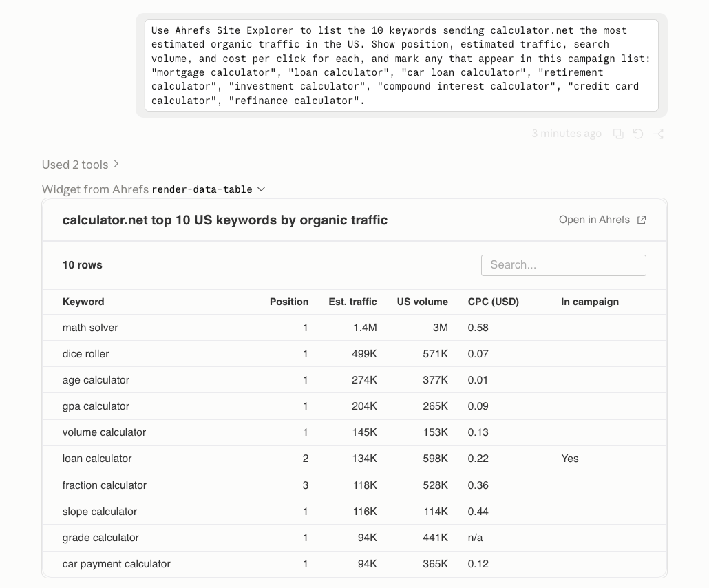Open in Ahrefs link

[x=602, y=220]
